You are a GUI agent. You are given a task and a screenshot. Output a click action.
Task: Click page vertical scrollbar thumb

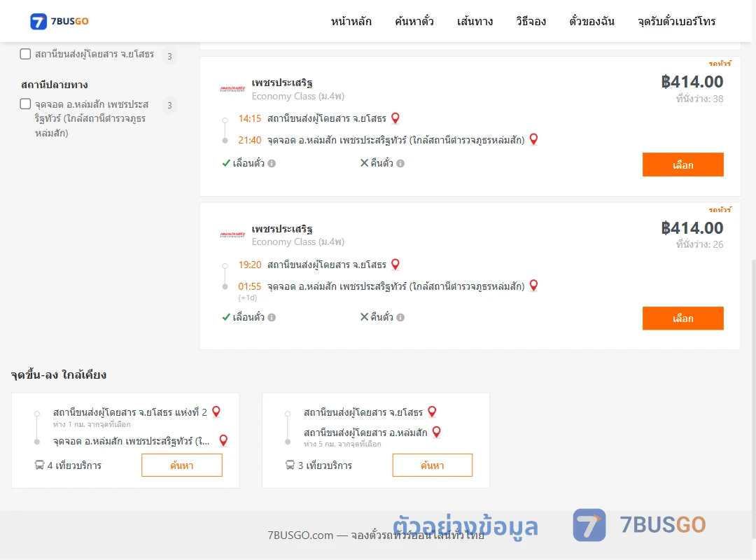[754, 400]
